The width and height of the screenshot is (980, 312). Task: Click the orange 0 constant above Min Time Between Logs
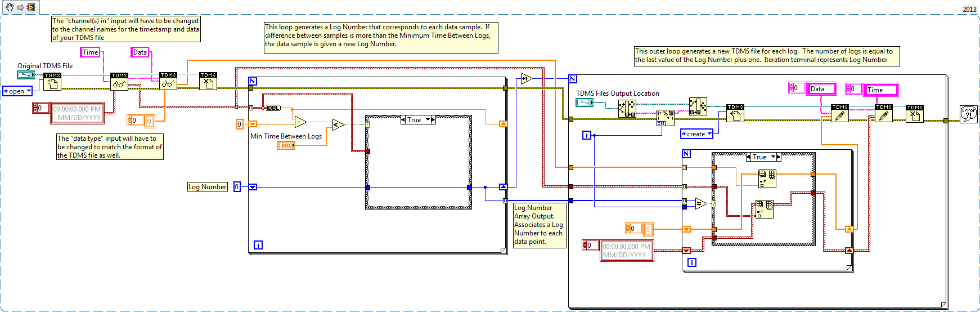pos(240,124)
